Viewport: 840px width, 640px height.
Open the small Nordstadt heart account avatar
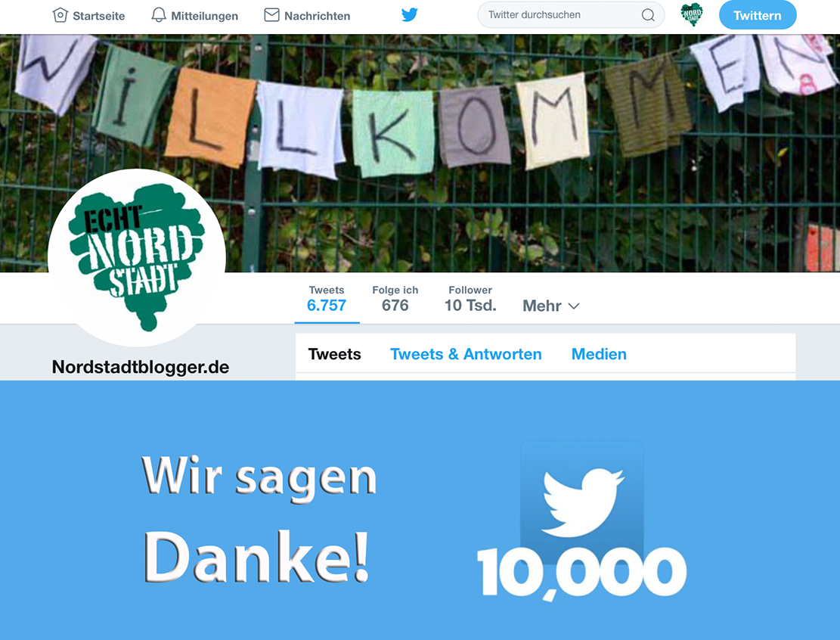point(692,14)
